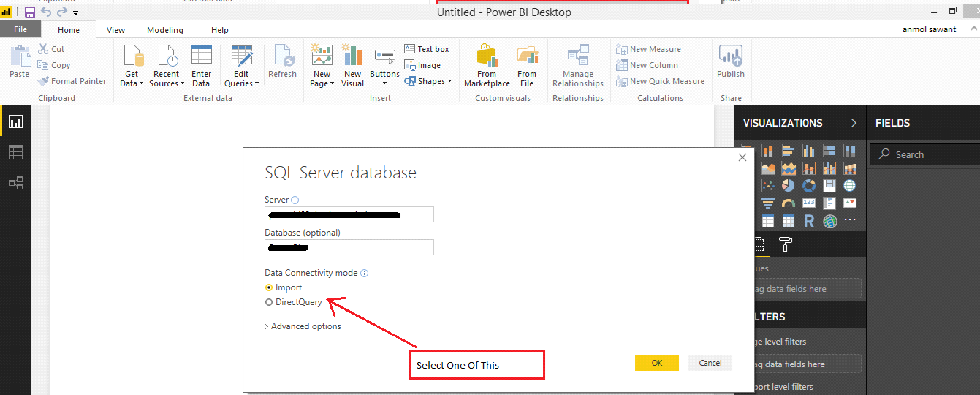Insert a New Visual from ribbon

tap(353, 65)
